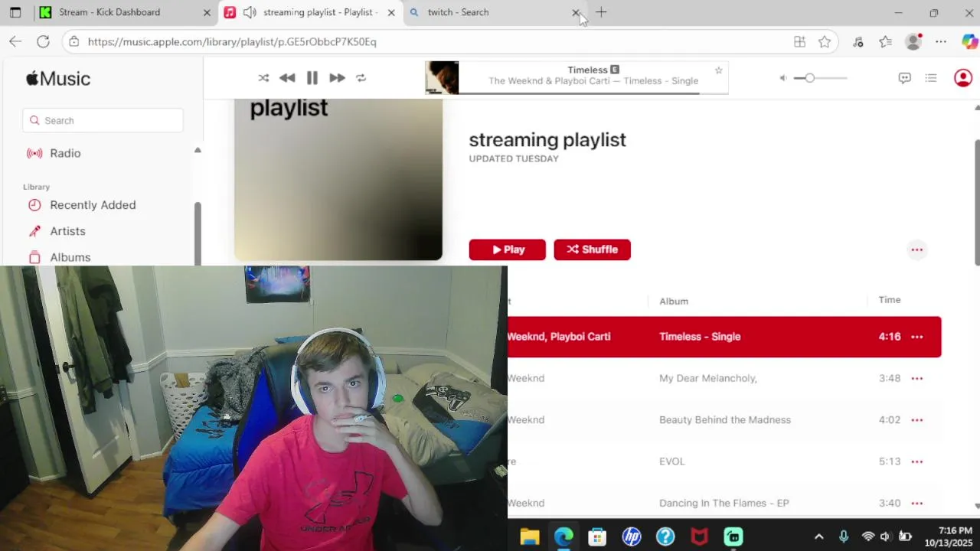Toggle shuffle in the player bar

[x=263, y=78]
